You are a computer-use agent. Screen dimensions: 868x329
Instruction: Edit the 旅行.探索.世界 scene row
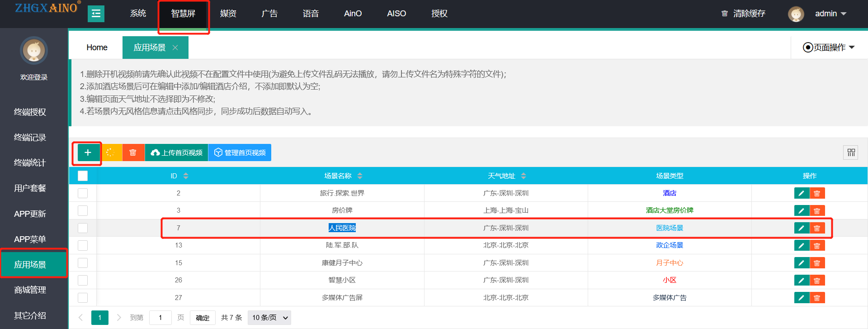[x=801, y=193]
